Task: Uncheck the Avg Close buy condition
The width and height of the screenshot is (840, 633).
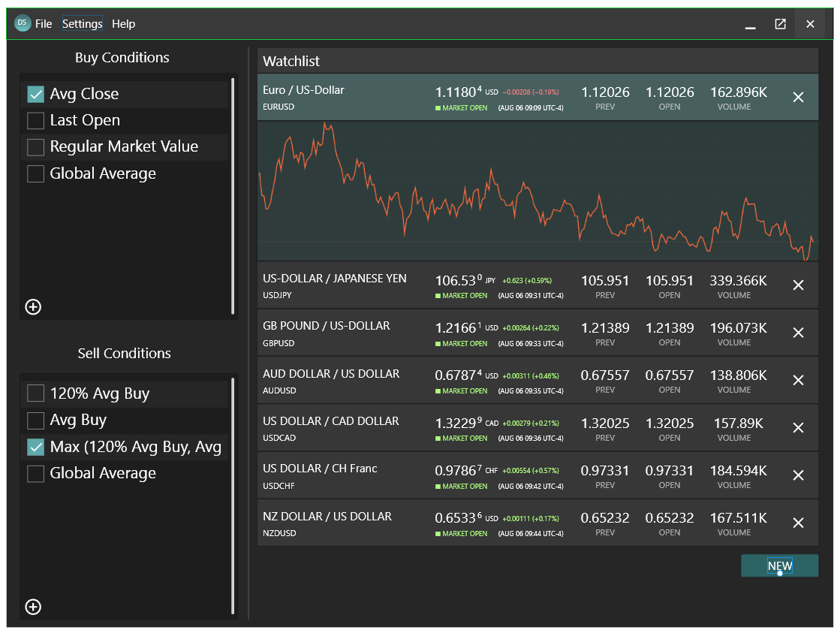Action: tap(35, 94)
